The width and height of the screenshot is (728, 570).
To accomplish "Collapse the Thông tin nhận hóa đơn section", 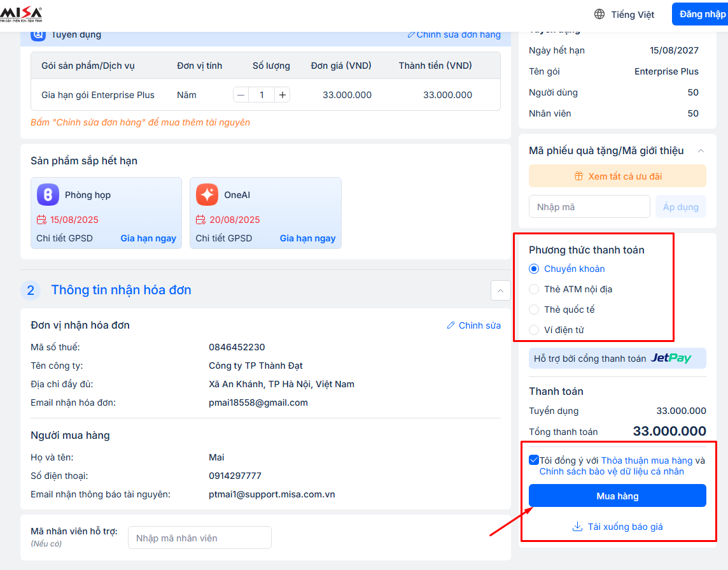I will pyautogui.click(x=500, y=290).
